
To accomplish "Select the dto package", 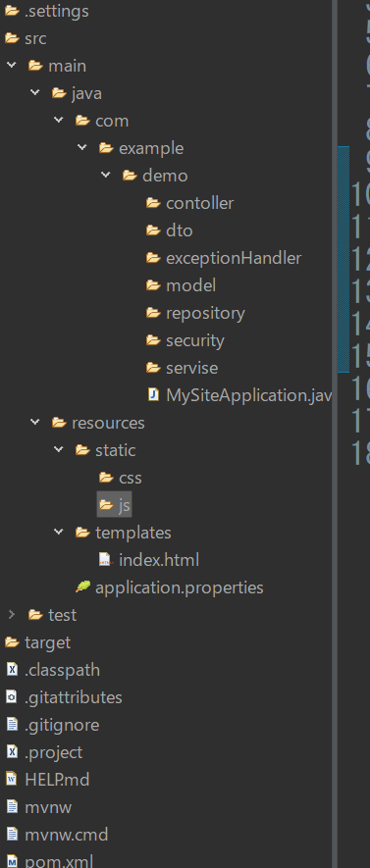I will pyautogui.click(x=180, y=230).
